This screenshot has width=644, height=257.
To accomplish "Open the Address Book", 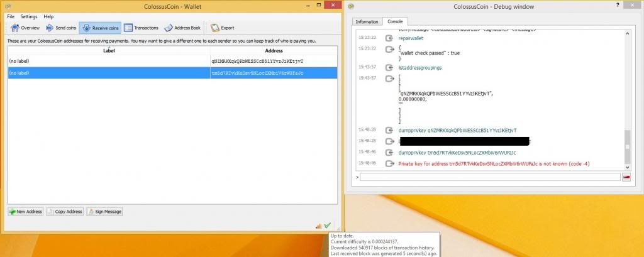I will [x=182, y=28].
